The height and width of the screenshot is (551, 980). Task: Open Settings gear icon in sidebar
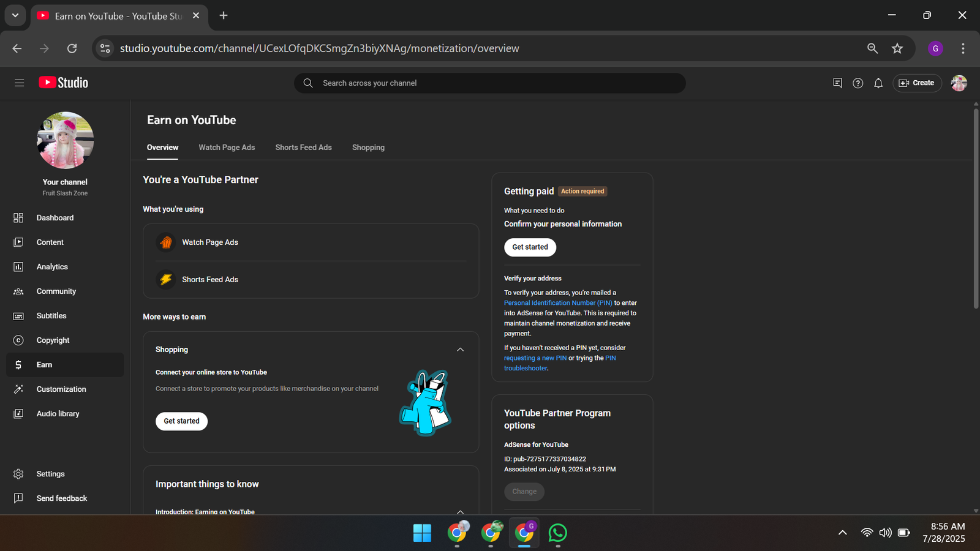click(18, 474)
